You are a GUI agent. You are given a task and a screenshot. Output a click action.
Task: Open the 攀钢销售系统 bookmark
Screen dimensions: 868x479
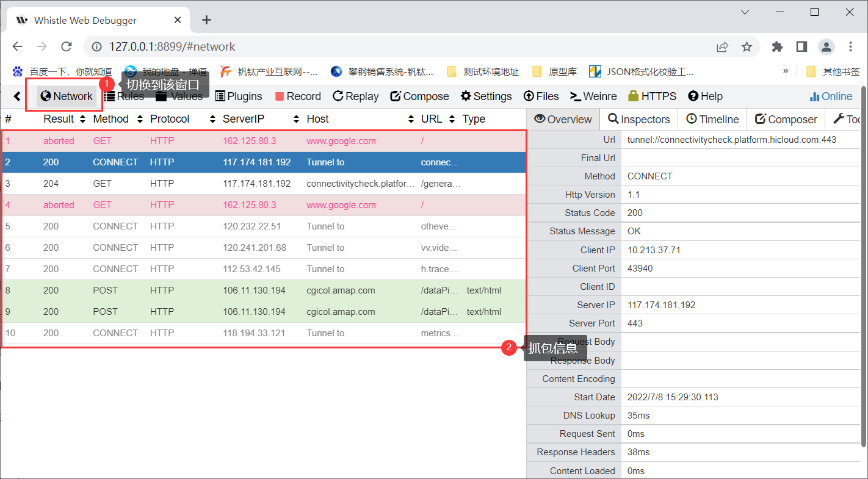click(x=382, y=72)
